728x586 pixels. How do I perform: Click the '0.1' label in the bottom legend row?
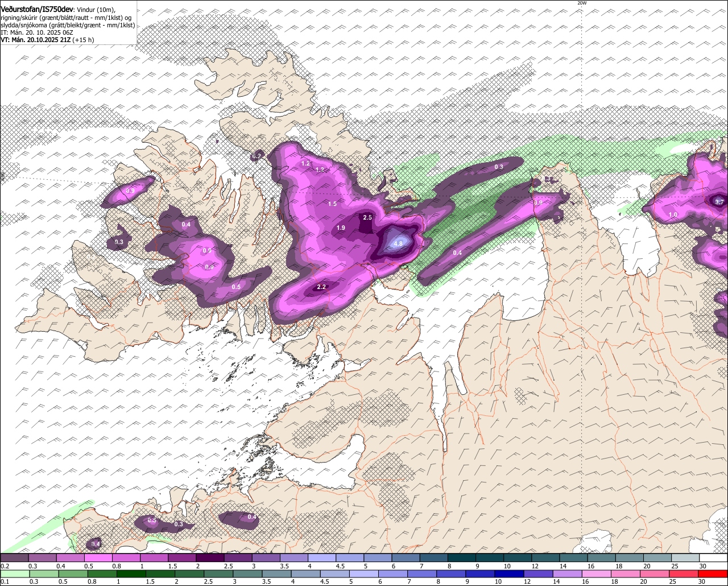5,581
